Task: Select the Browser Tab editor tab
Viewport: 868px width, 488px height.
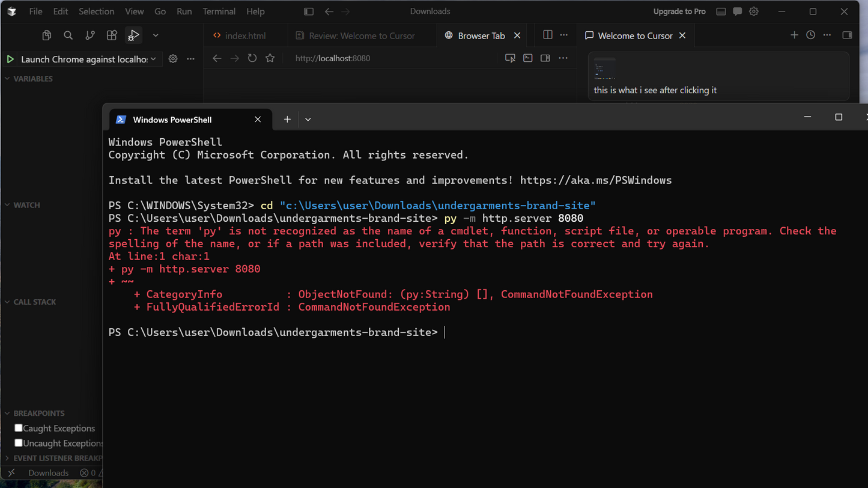Action: pyautogui.click(x=481, y=35)
